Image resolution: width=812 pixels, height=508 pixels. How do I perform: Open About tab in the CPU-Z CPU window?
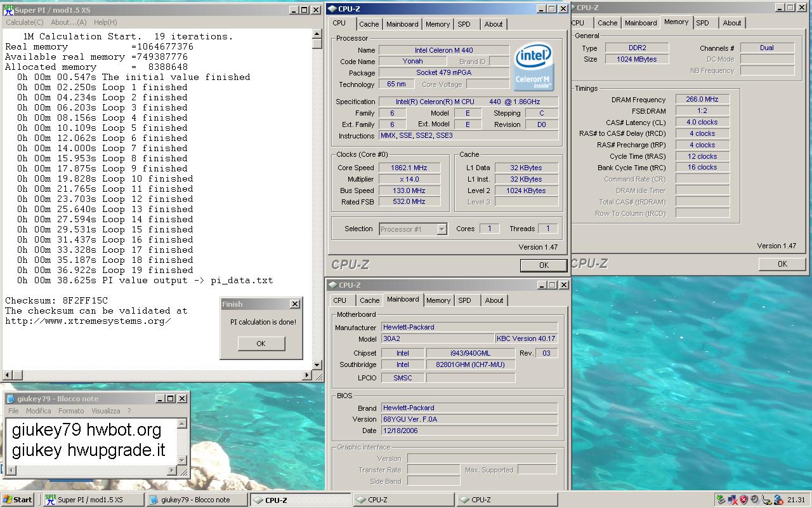[x=494, y=24]
